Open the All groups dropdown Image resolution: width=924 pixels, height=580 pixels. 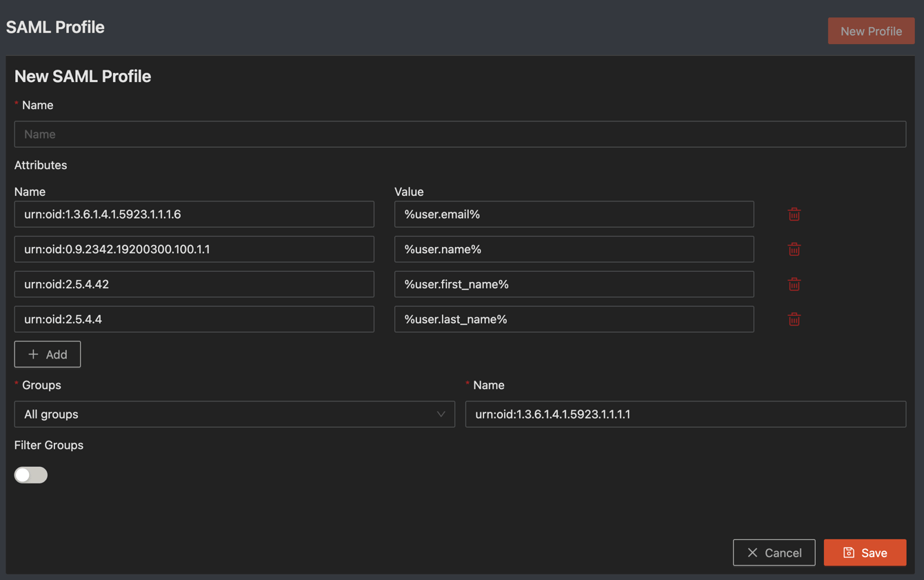point(228,414)
